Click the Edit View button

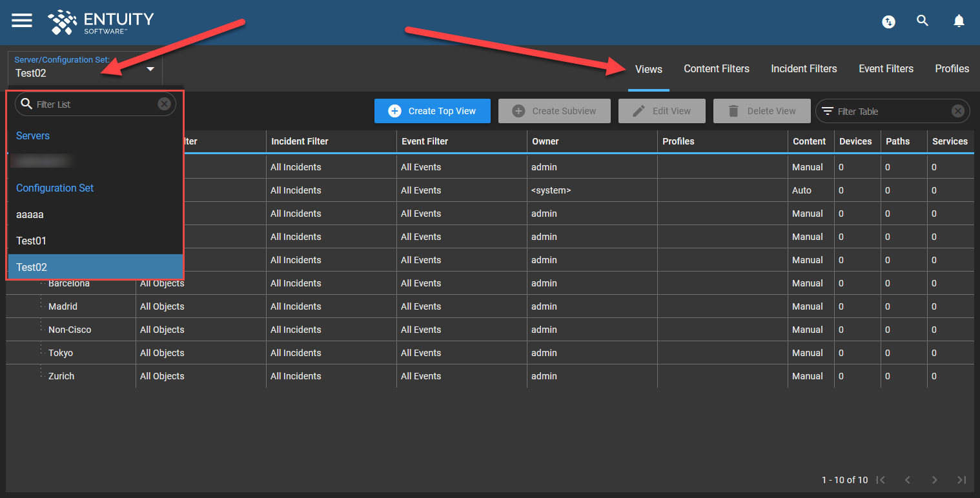click(662, 111)
